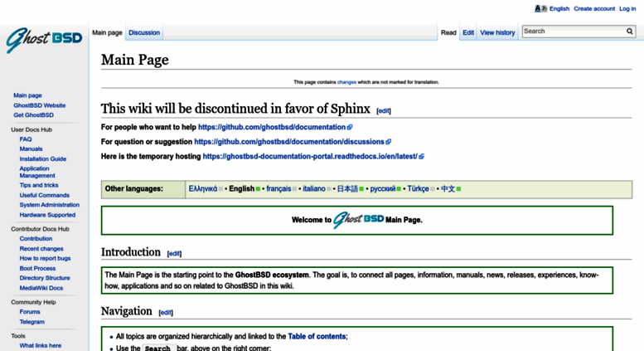
Task: Open Get GhostBSD sidebar link
Action: tap(34, 115)
